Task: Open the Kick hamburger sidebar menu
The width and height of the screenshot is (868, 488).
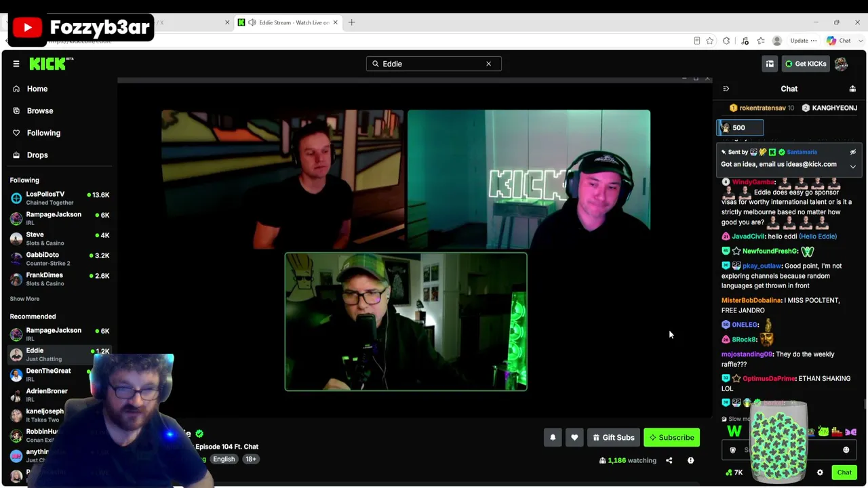Action: click(16, 64)
